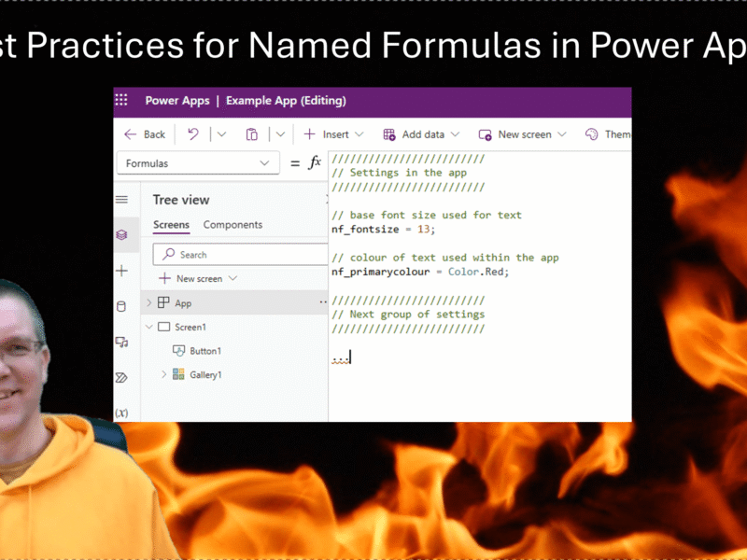
Task: Click the fx formula icon
Action: tap(315, 162)
